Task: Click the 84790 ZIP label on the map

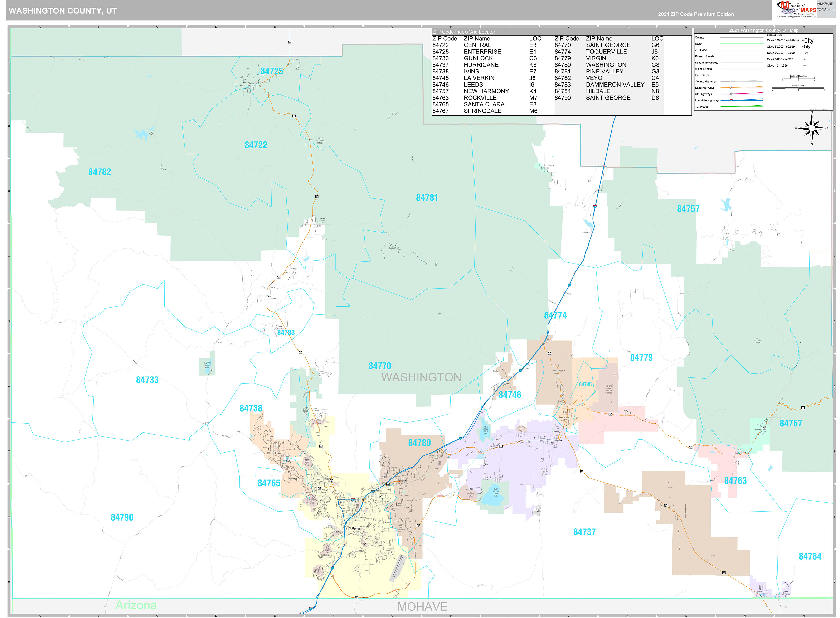Action: pyautogui.click(x=122, y=517)
